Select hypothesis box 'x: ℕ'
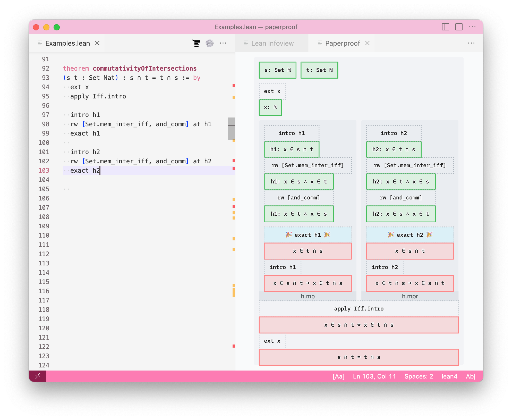Image resolution: width=512 pixels, height=420 pixels. point(270,107)
